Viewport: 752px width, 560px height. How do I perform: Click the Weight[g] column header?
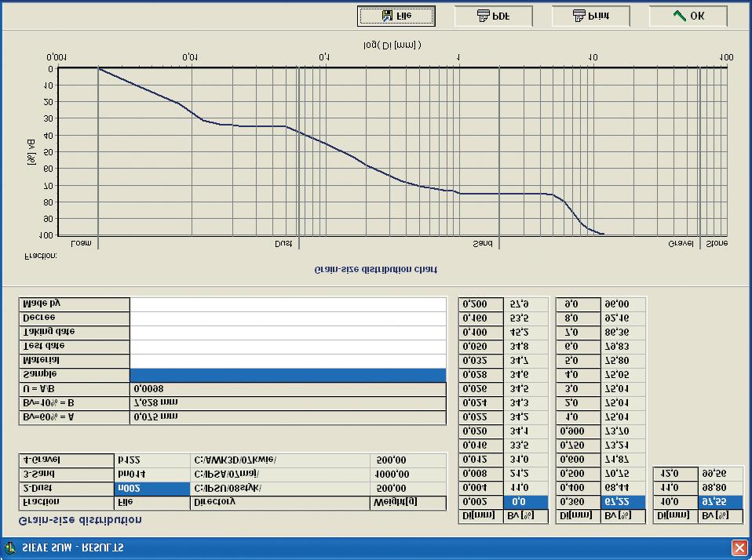coord(408,503)
